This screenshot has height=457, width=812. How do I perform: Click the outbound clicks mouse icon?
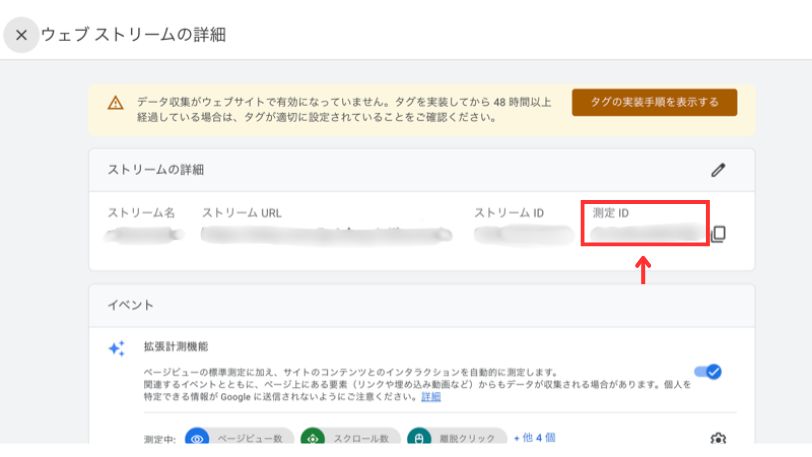pyautogui.click(x=421, y=438)
